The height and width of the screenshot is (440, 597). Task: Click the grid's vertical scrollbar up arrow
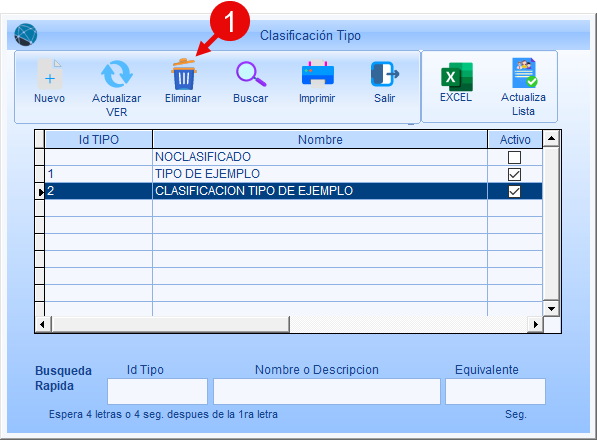coord(551,139)
